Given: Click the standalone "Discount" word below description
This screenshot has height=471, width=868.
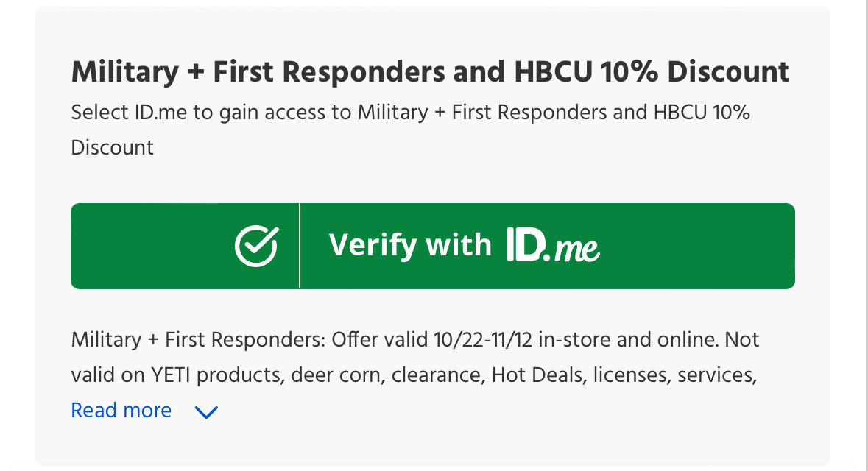Looking at the screenshot, I should click(113, 148).
